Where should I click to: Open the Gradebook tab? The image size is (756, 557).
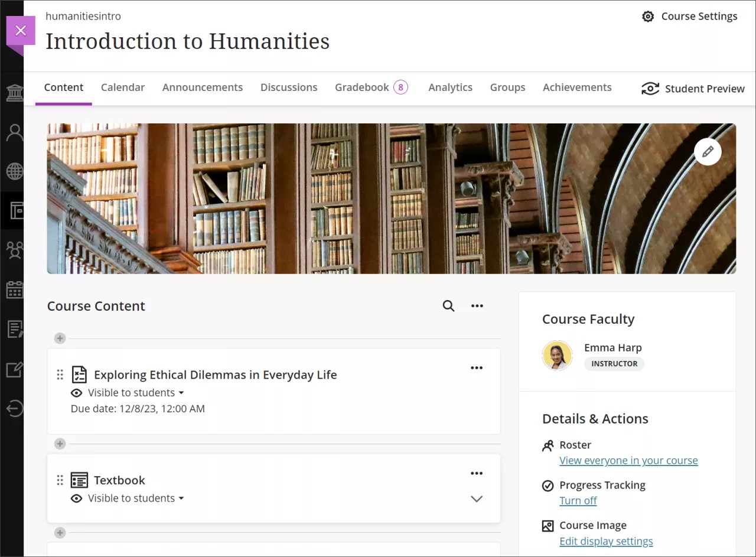[x=361, y=87]
